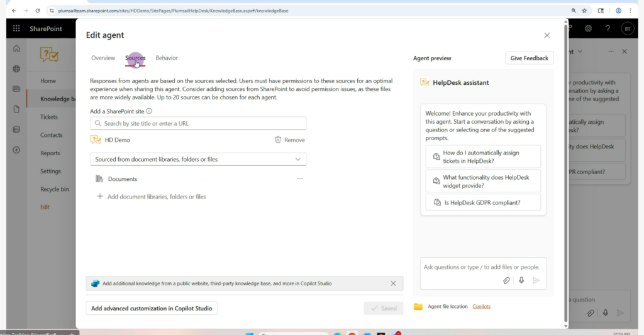Open Recycle bin in the site navigation
The width and height of the screenshot is (644, 335).
click(55, 189)
